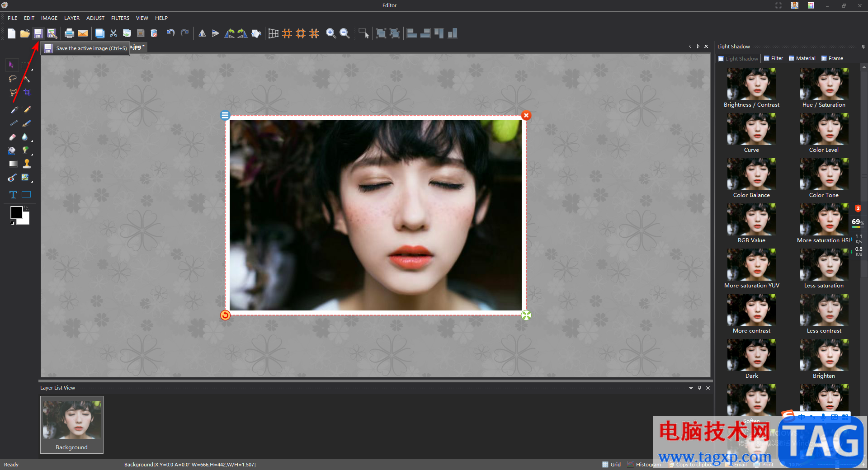Toggle the Grid option in status bar
This screenshot has height=470, width=868.
[x=611, y=465]
